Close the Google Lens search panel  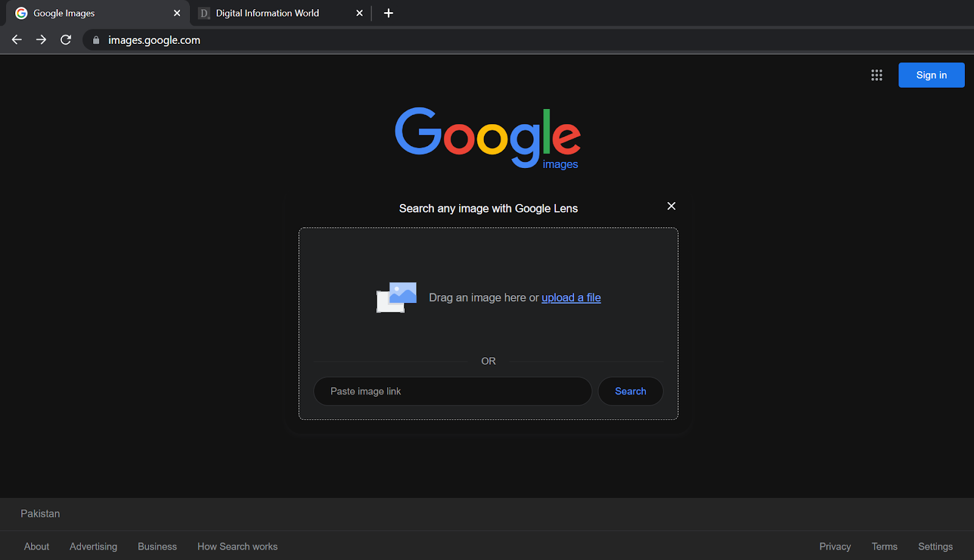(671, 206)
